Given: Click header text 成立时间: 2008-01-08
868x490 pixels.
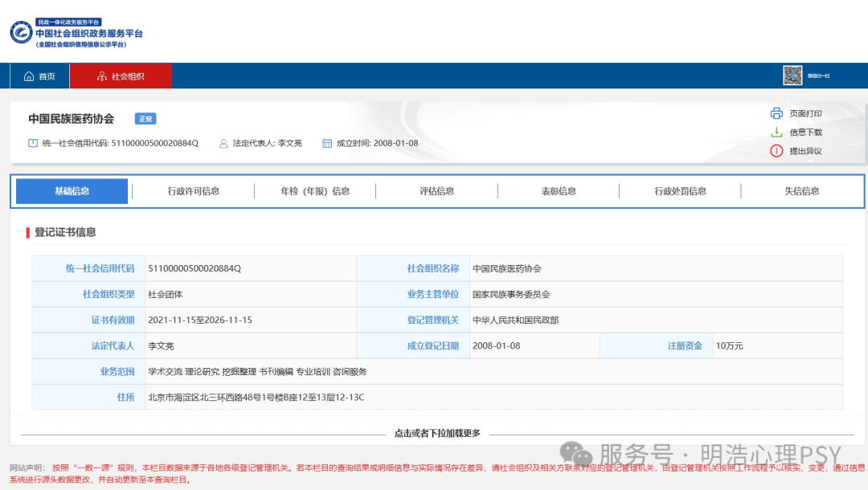Looking at the screenshot, I should (377, 143).
